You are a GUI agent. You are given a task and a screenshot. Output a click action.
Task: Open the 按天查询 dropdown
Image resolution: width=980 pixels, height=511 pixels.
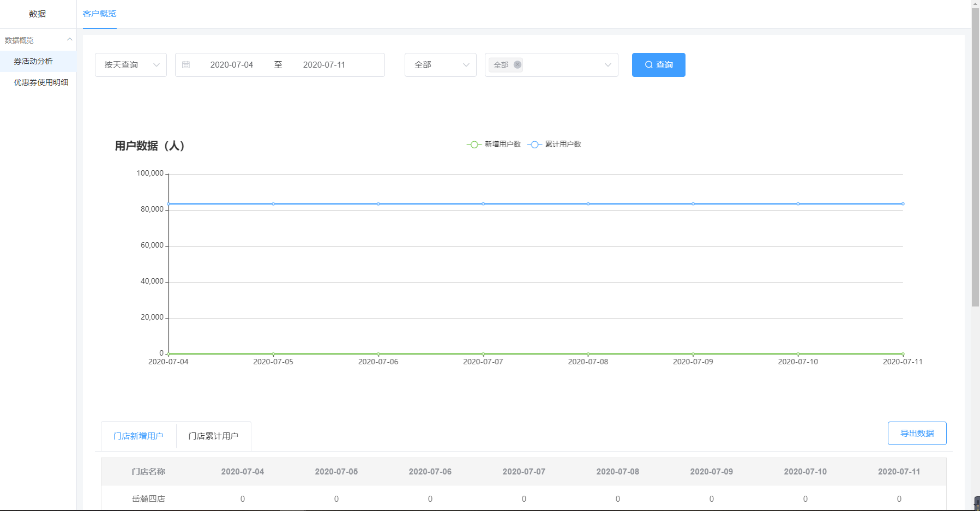tap(131, 65)
